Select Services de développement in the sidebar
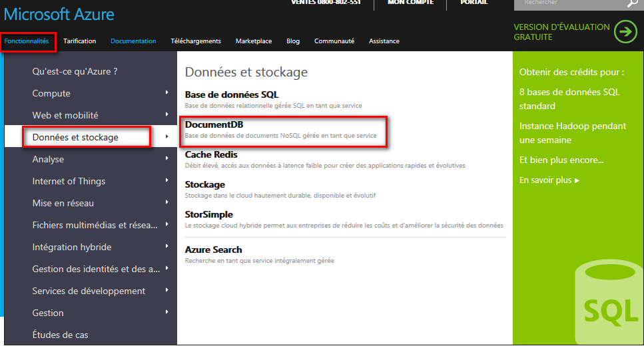The height and width of the screenshot is (346, 644). tap(89, 291)
